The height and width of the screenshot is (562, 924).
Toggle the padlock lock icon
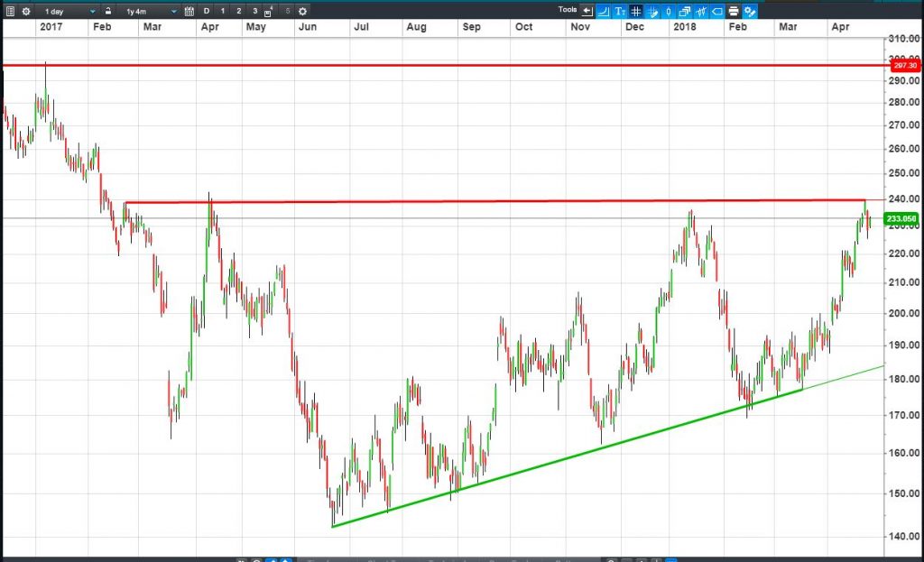(108, 11)
